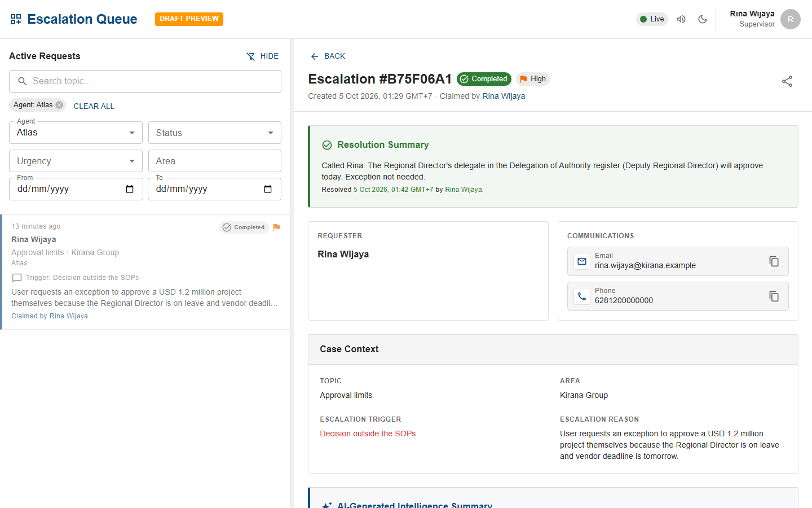Click the search magnifier icon
This screenshot has height=508, width=812.
(x=23, y=81)
